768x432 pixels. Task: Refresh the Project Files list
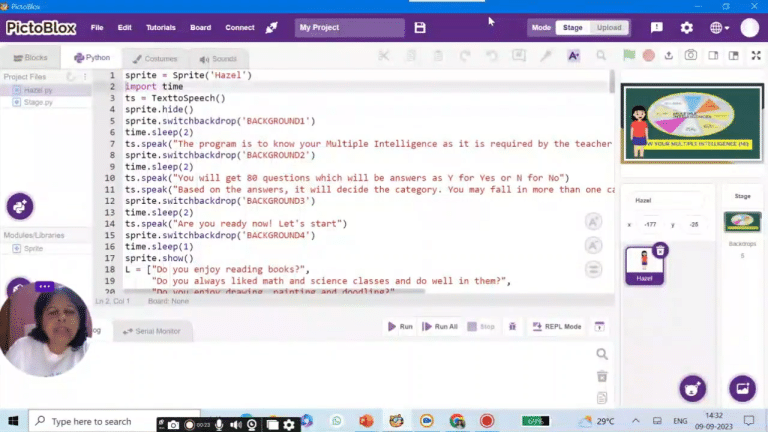tap(71, 77)
